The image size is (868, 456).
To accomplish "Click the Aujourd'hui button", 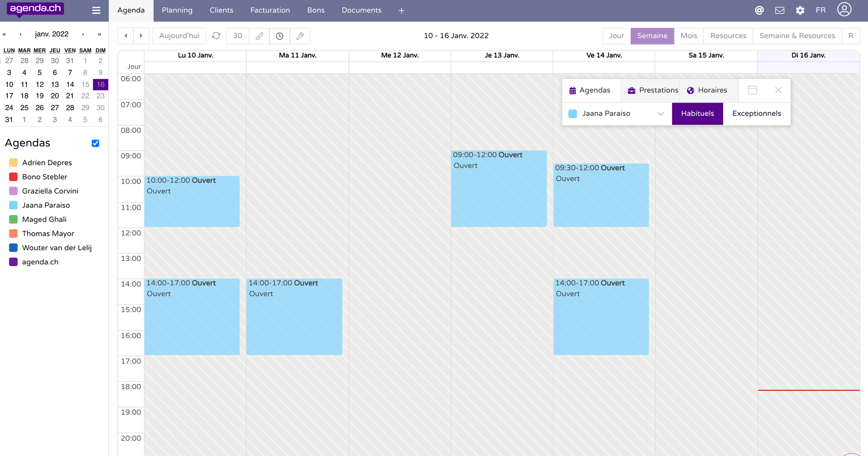I will [x=179, y=36].
